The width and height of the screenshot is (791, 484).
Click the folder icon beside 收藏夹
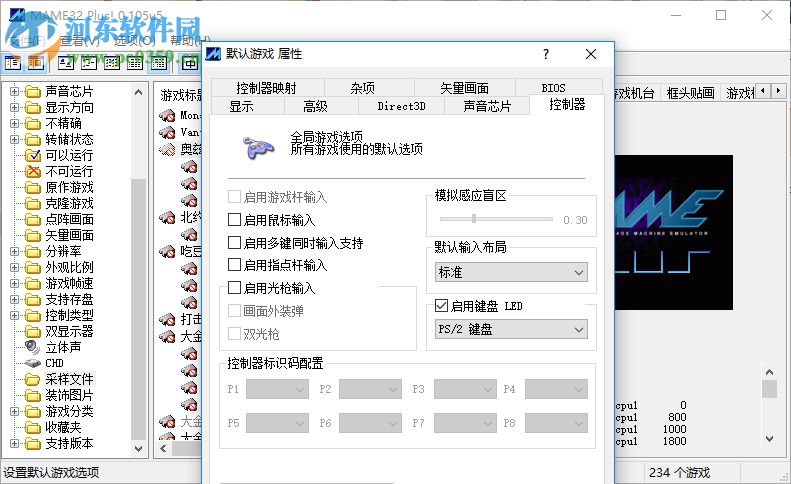[x=33, y=427]
